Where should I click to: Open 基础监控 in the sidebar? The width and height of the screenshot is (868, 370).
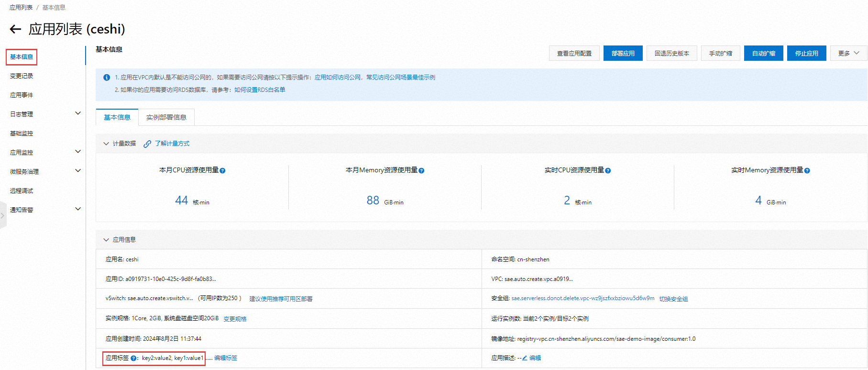(x=22, y=134)
